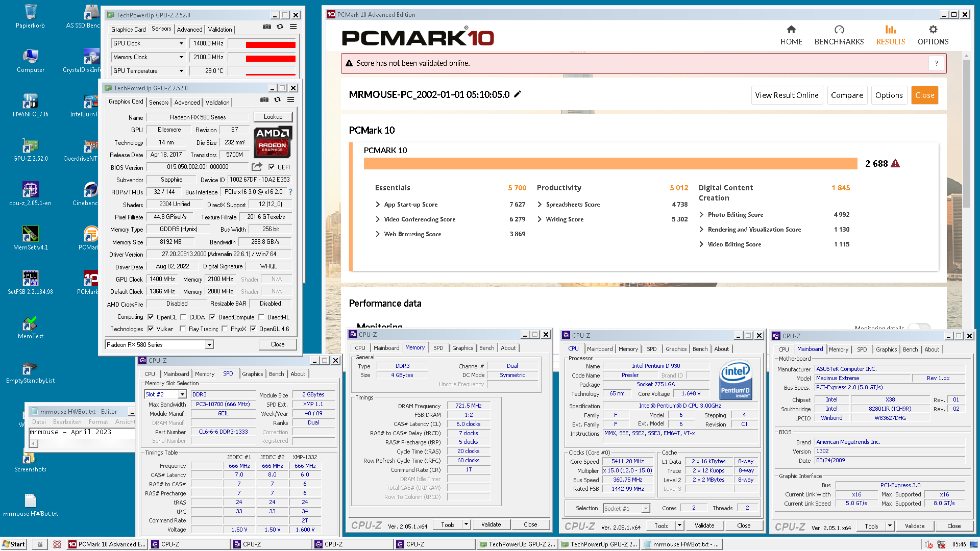Click the Bus Interface question mark in GPU-Z
This screenshot has height=551, width=980.
290,192
